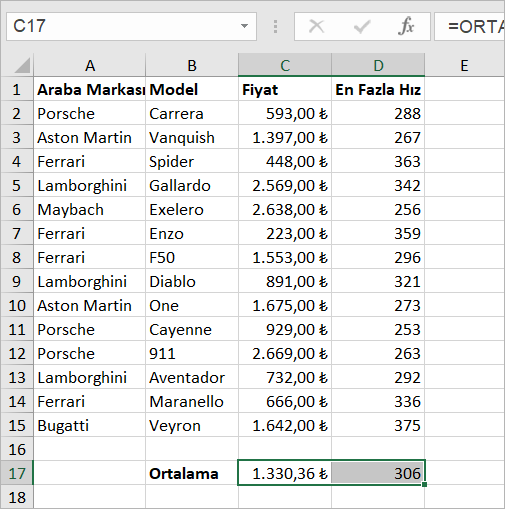Image resolution: width=505 pixels, height=509 pixels.
Task: Expand the Name Box dropdown arrow
Action: [244, 26]
